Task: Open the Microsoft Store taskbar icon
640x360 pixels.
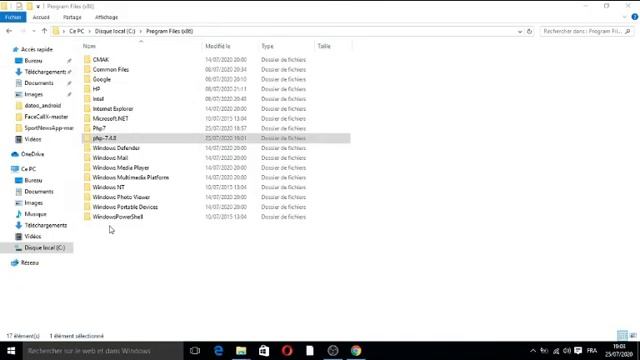Action: tap(264, 351)
